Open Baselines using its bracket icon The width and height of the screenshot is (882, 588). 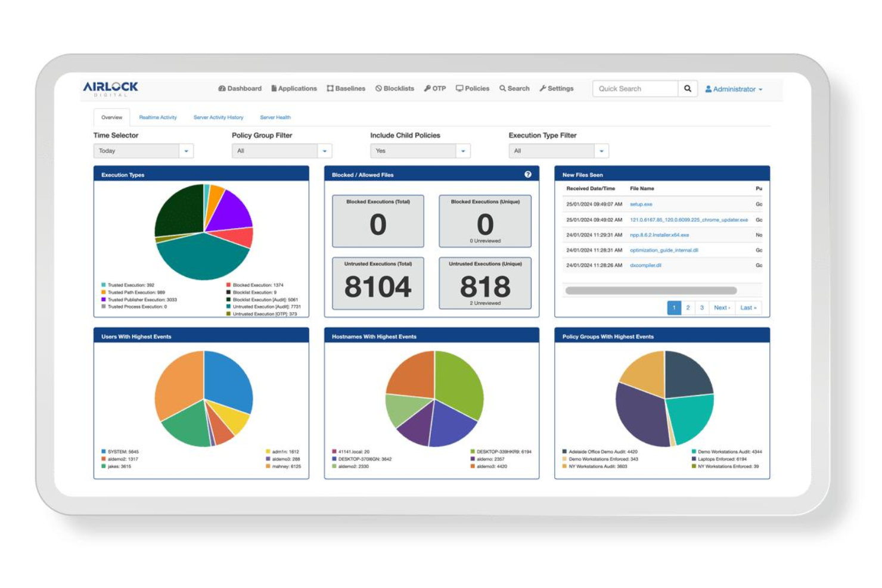click(x=330, y=88)
